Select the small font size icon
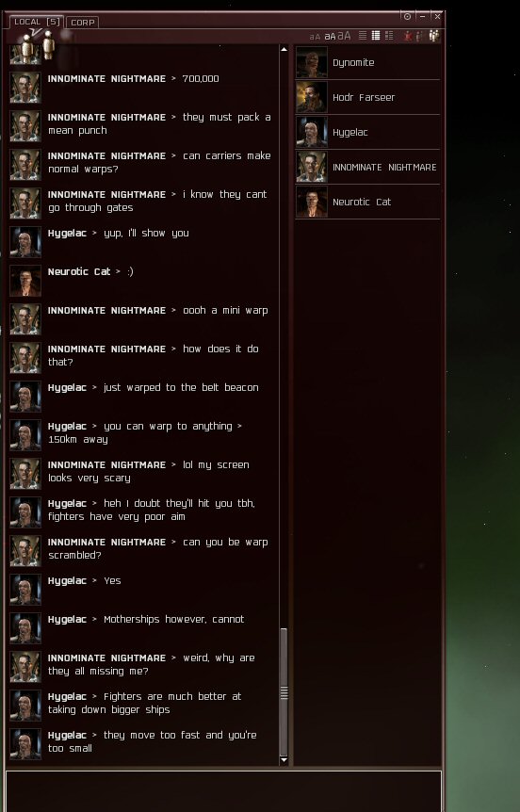The image size is (520, 812). pyautogui.click(x=315, y=37)
